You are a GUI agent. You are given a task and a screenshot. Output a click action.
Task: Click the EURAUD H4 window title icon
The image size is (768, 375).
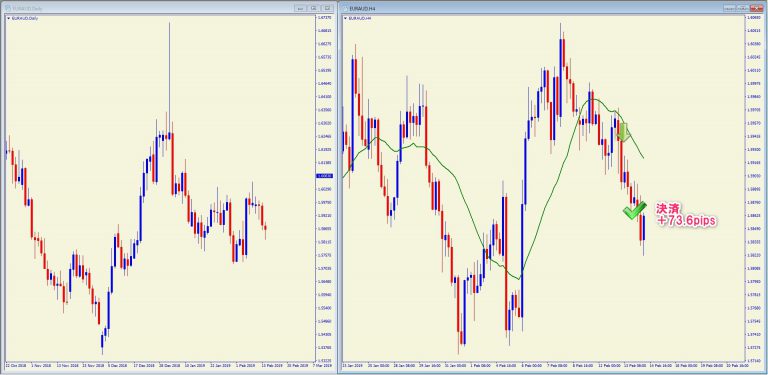coord(345,8)
